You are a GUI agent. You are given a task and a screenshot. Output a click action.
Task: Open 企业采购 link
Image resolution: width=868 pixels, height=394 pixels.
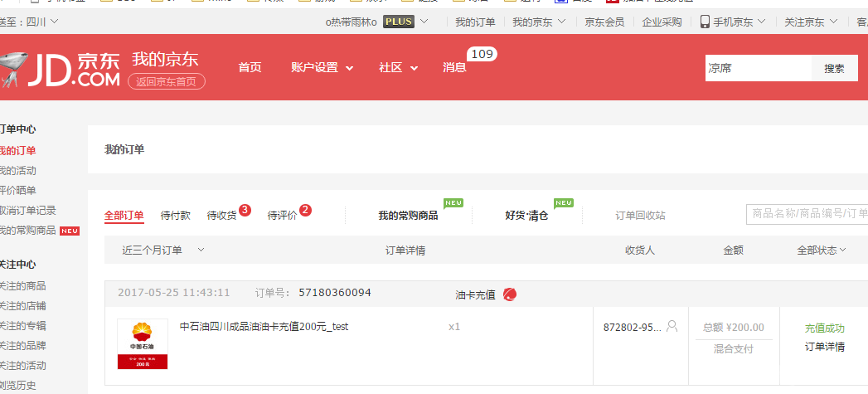[662, 22]
